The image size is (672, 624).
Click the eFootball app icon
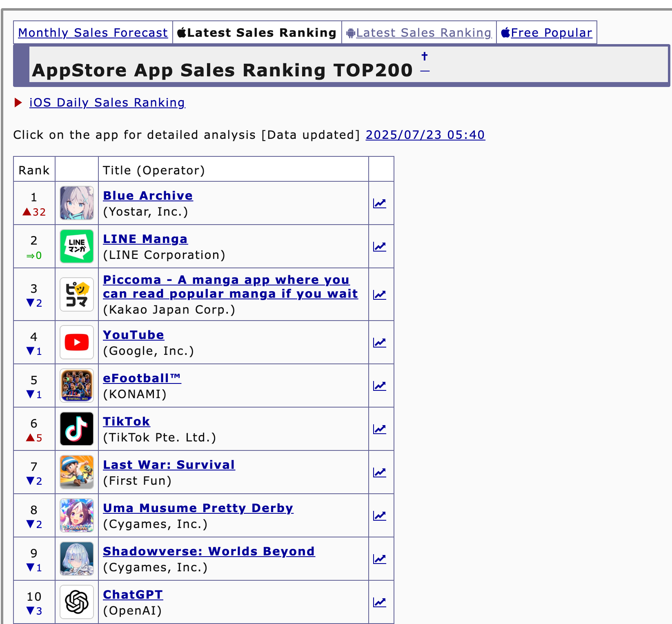77,386
